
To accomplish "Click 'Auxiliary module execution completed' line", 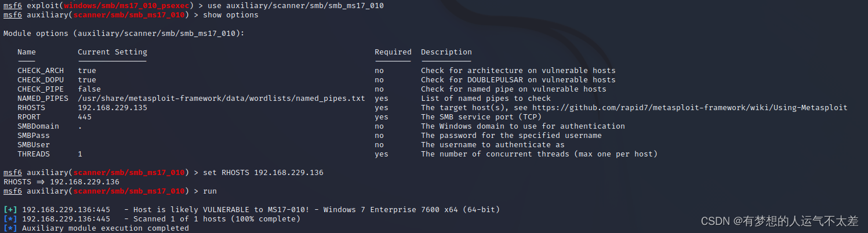I will [x=96, y=228].
